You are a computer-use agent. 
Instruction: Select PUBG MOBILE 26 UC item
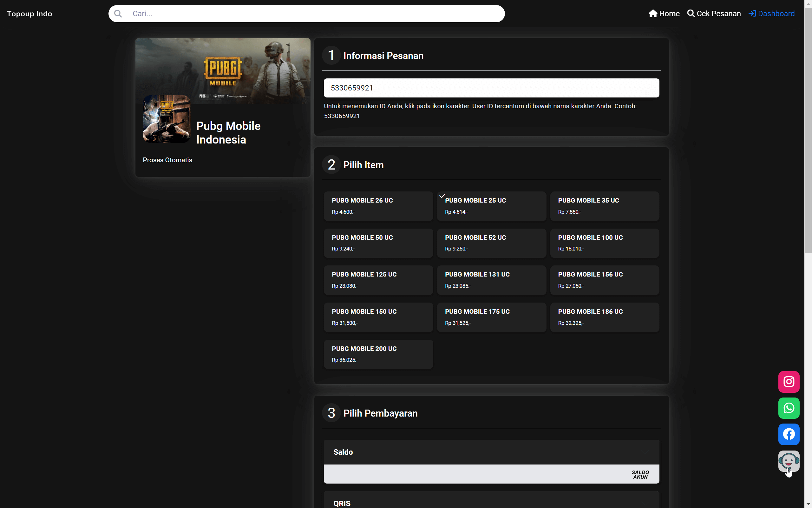(378, 206)
